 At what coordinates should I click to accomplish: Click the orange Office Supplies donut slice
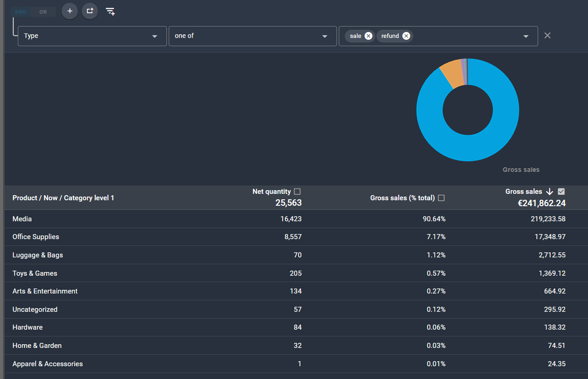point(452,73)
